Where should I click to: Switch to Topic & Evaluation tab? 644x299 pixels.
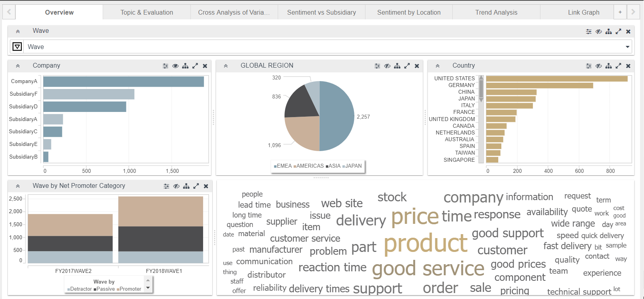pos(147,12)
